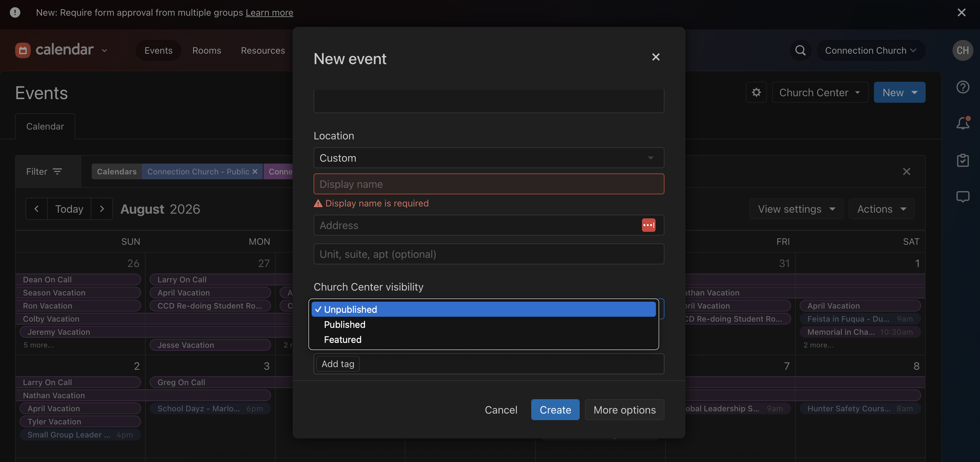Click Cancel in the dialog
This screenshot has height=462, width=980.
[x=501, y=409]
